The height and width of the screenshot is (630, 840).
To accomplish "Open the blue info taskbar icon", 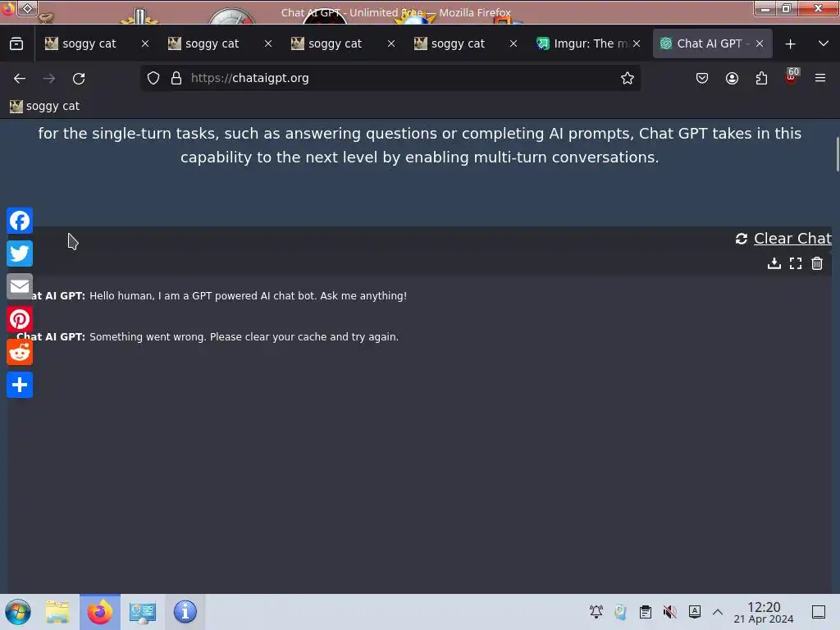I will pyautogui.click(x=185, y=612).
